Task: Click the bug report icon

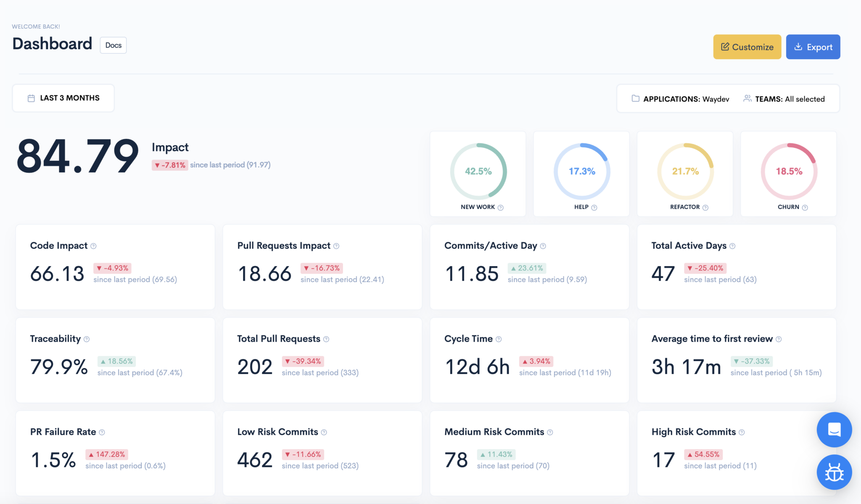Action: pos(834,472)
